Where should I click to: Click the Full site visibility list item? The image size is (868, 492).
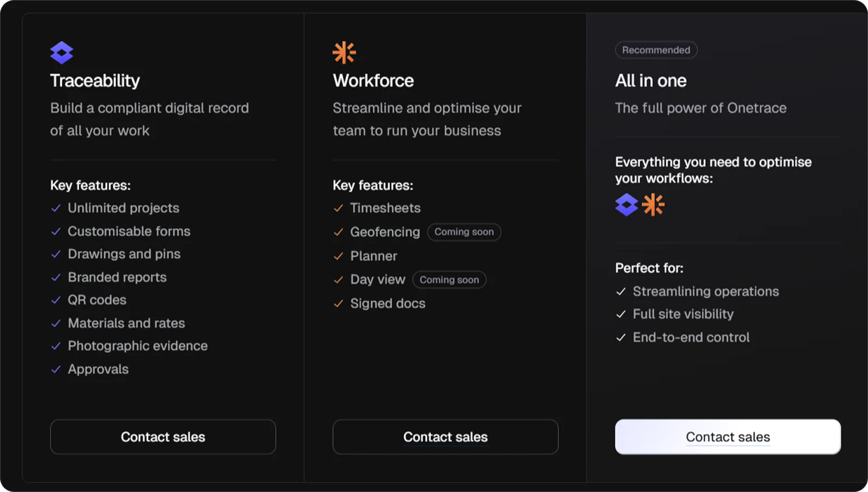[x=682, y=314]
